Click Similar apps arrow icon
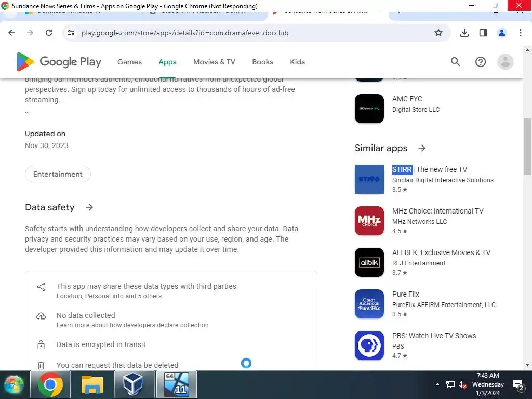532x399 pixels. coord(422,148)
